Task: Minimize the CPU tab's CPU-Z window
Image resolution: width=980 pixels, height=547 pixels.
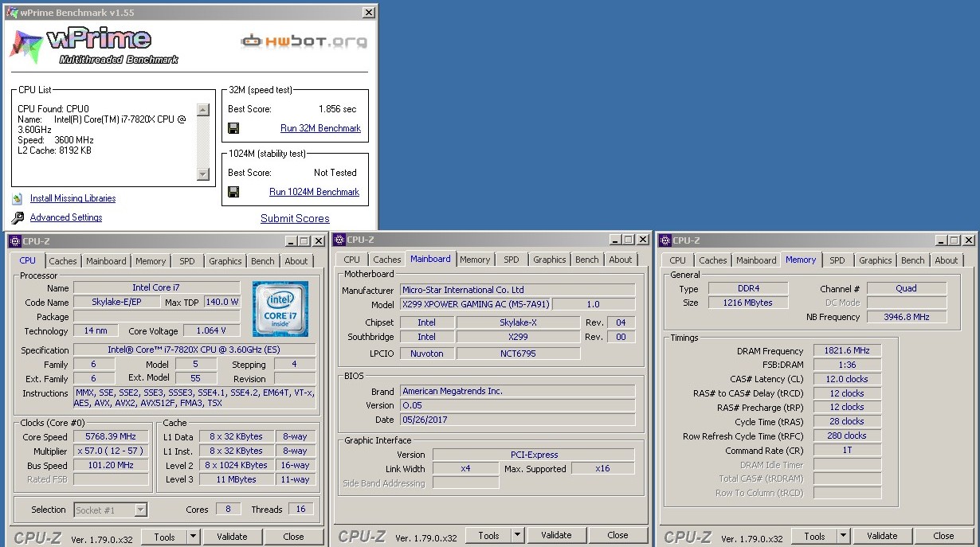Action: [x=292, y=240]
